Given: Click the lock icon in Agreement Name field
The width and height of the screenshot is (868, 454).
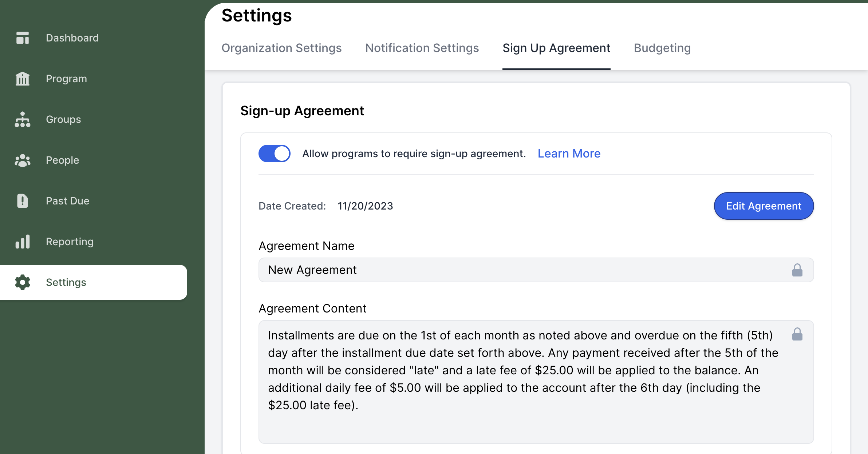Looking at the screenshot, I should (797, 270).
